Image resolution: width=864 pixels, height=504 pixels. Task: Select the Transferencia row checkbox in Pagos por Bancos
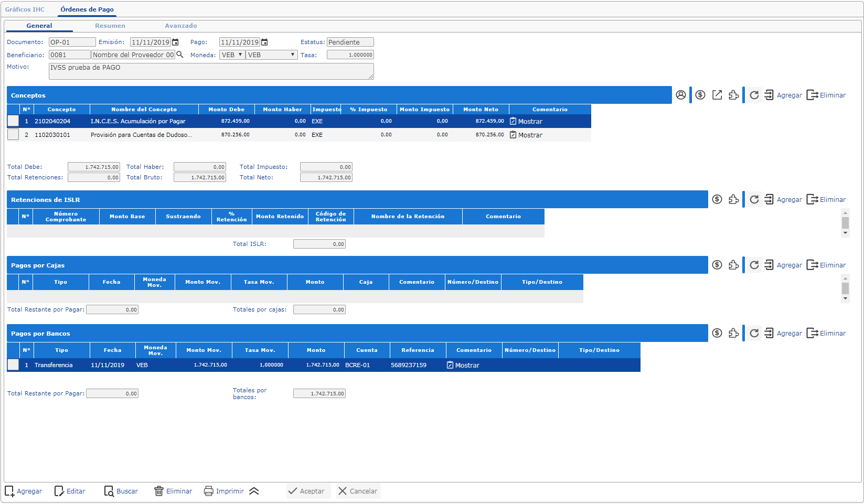point(13,365)
